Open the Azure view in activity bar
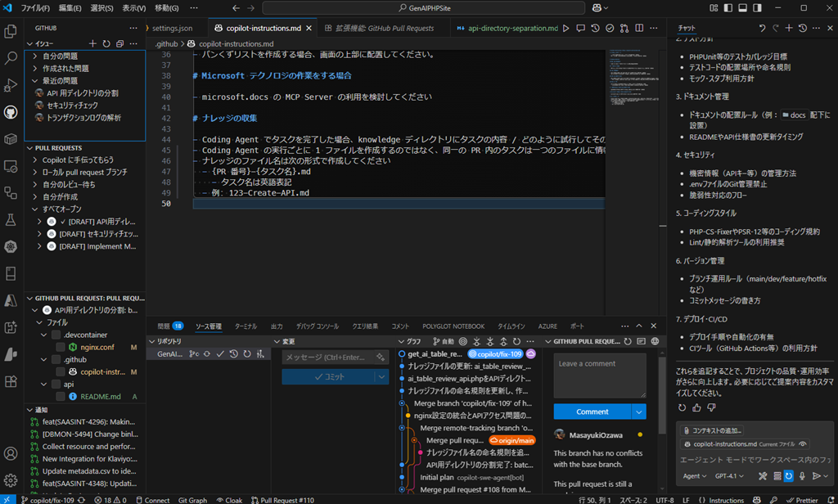Screen dimensions: 838x504 tap(11, 300)
